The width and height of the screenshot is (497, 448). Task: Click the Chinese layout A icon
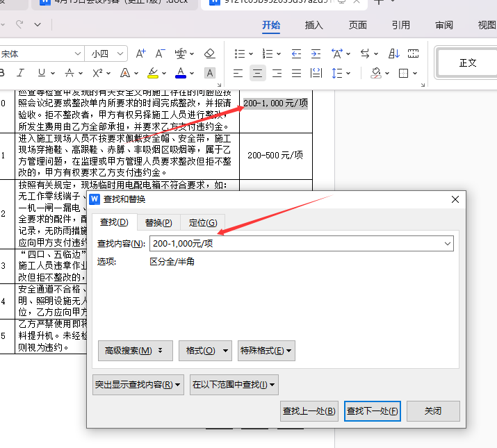pos(337,53)
